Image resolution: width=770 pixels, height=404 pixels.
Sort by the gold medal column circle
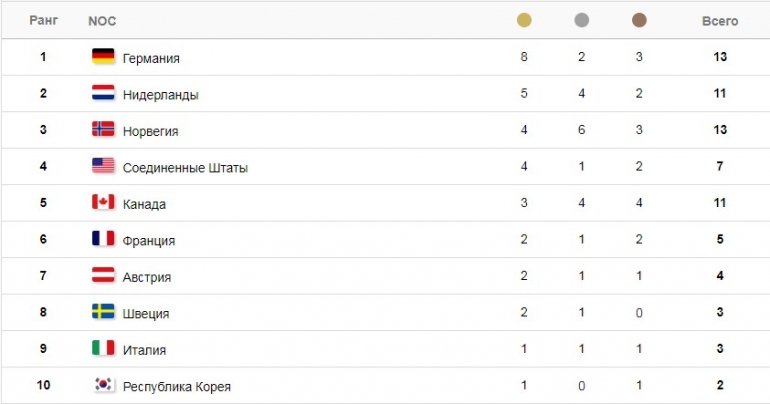point(524,20)
